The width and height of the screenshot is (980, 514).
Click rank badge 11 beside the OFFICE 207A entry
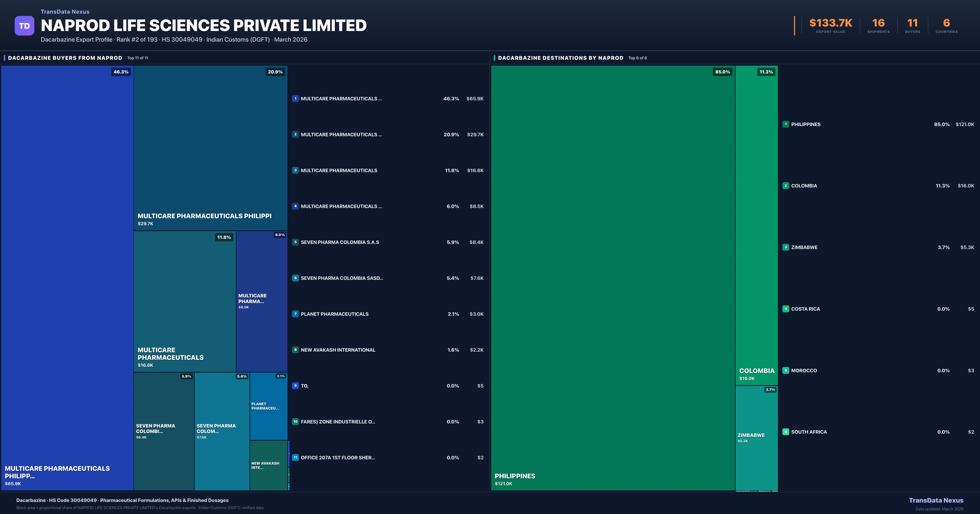pos(296,457)
